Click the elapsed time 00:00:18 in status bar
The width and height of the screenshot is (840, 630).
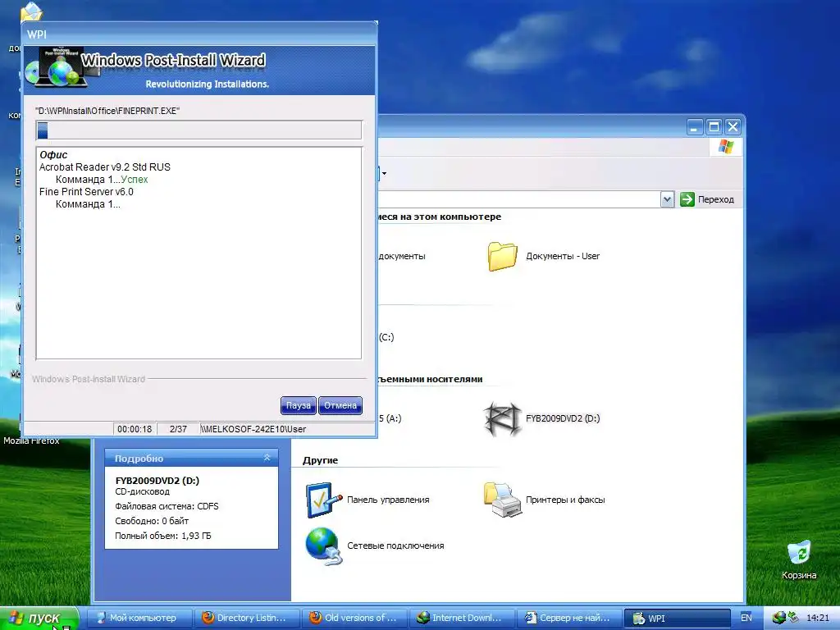coord(135,429)
